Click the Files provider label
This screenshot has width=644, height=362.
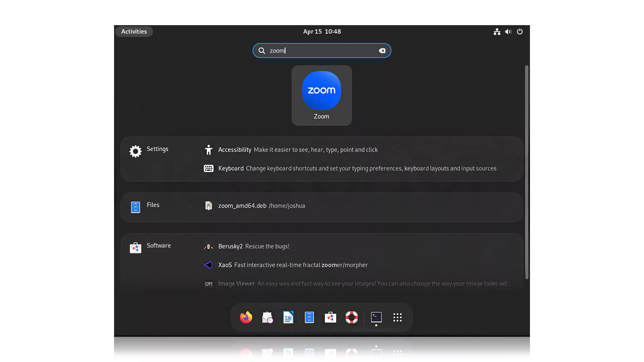tap(153, 205)
